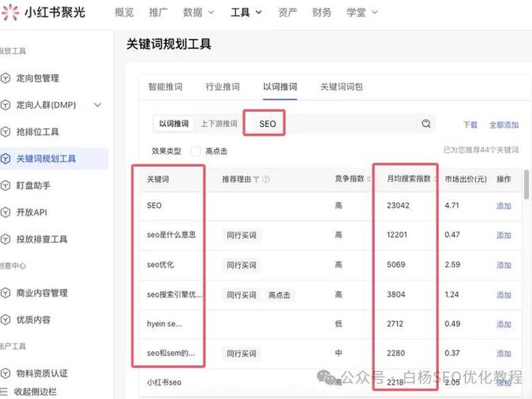This screenshot has height=399, width=532.
Task: Click the 同行买词 tag in seo优化 row
Action: pos(241,265)
